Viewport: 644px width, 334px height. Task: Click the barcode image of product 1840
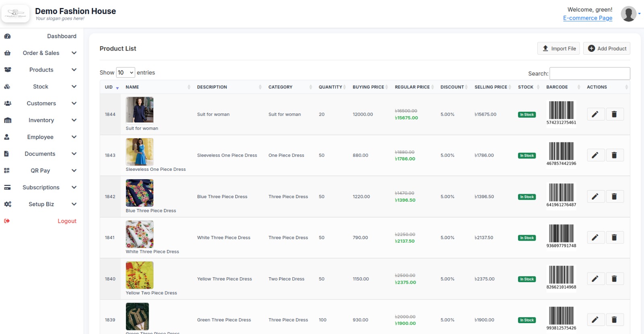pyautogui.click(x=561, y=275)
